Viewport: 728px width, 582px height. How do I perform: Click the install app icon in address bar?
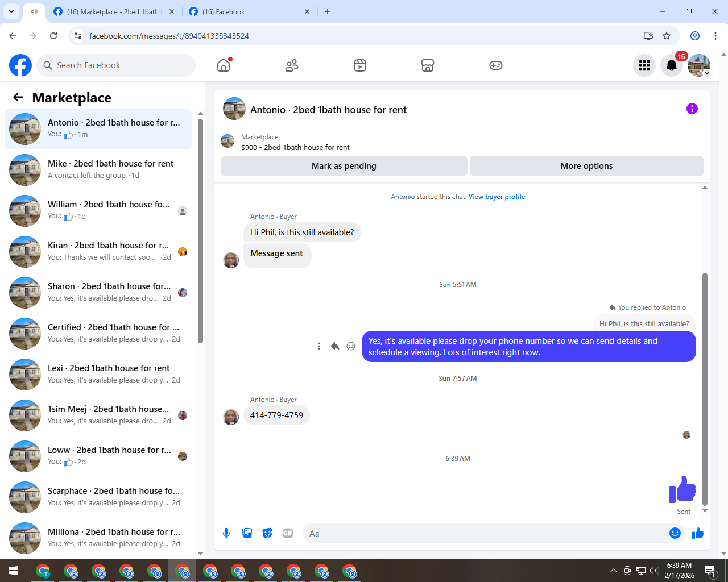point(648,36)
